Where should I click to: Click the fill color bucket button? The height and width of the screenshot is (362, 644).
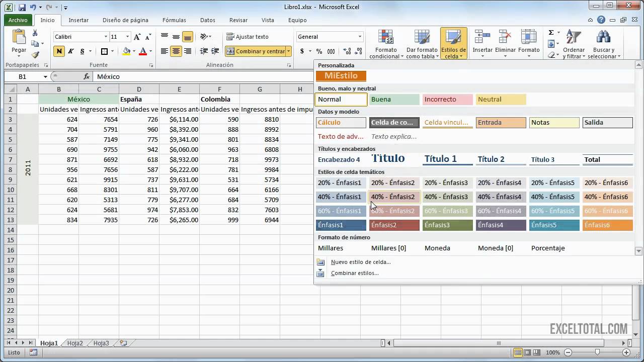[126, 51]
